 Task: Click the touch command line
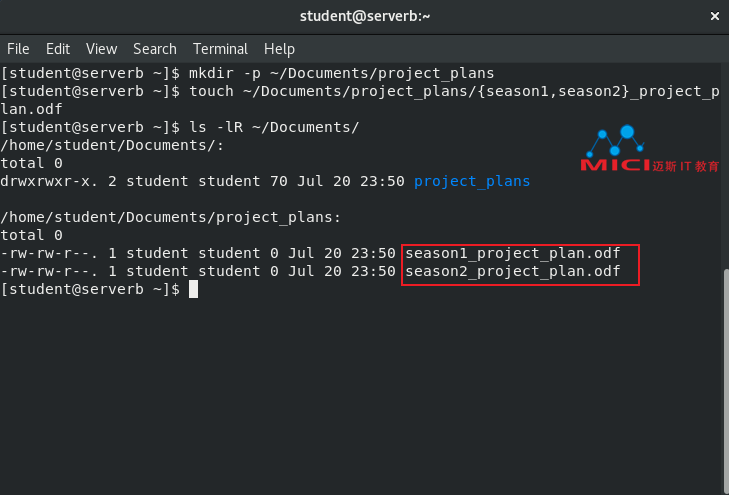360,100
